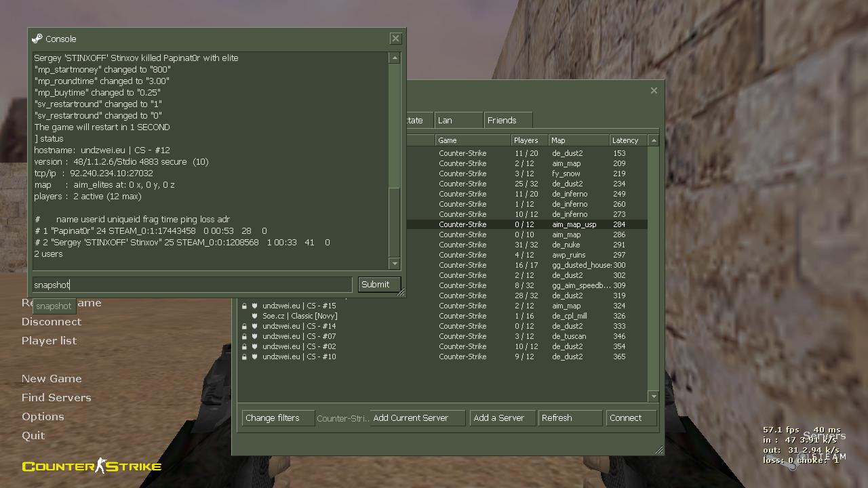The image size is (868, 488).
Task: Click the Change filters button
Action: click(x=278, y=418)
